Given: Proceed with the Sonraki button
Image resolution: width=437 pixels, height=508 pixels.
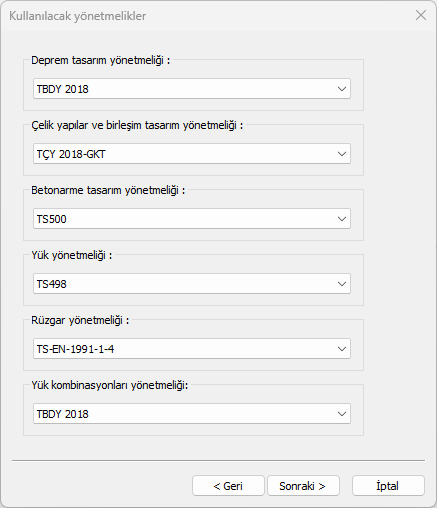Looking at the screenshot, I should (x=303, y=486).
